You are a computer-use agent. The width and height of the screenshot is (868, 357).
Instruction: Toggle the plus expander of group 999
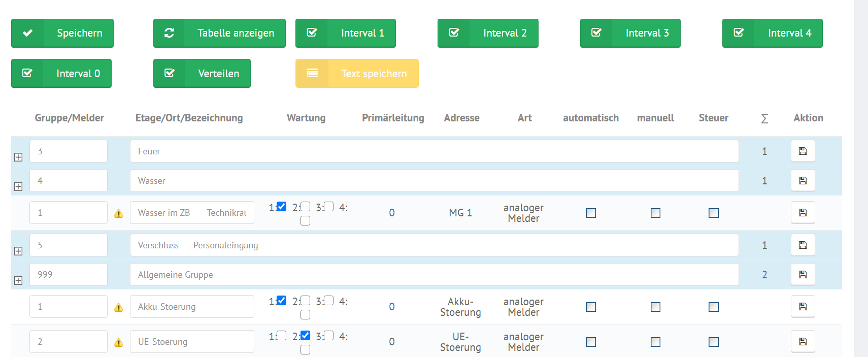(18, 281)
